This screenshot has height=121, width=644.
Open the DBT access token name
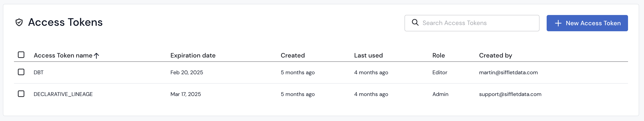pos(38,73)
